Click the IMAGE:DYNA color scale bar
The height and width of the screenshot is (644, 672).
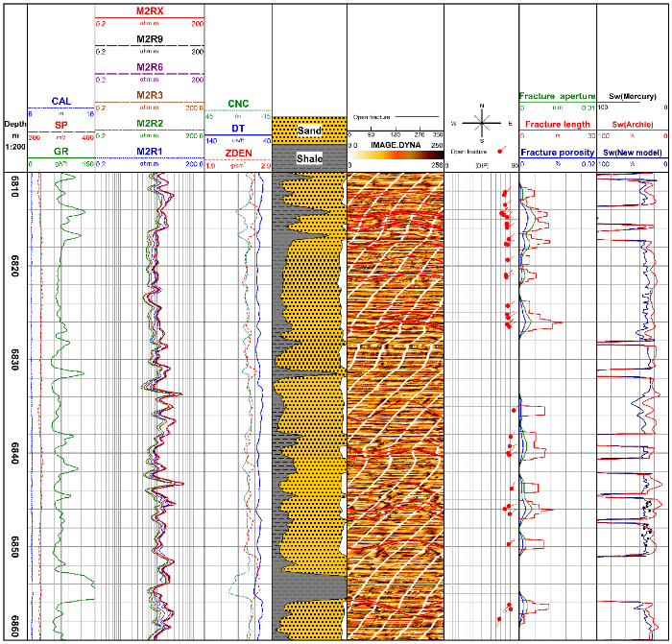(396, 153)
